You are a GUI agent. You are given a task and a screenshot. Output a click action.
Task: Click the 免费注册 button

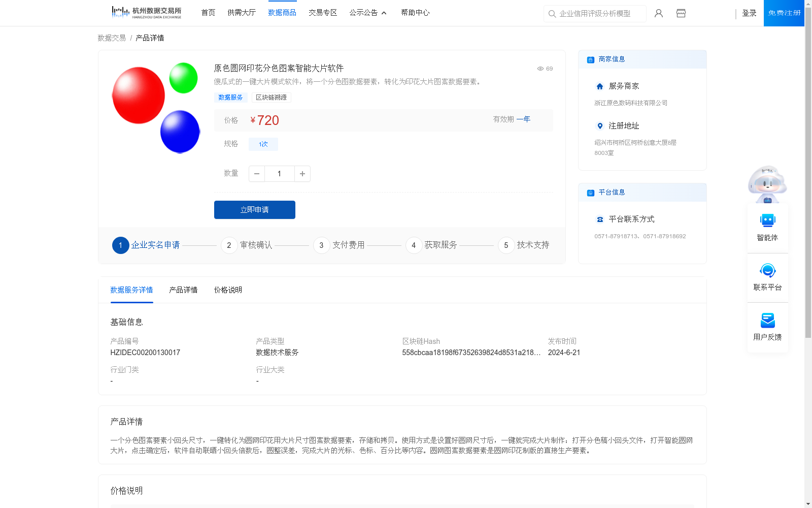(x=784, y=13)
